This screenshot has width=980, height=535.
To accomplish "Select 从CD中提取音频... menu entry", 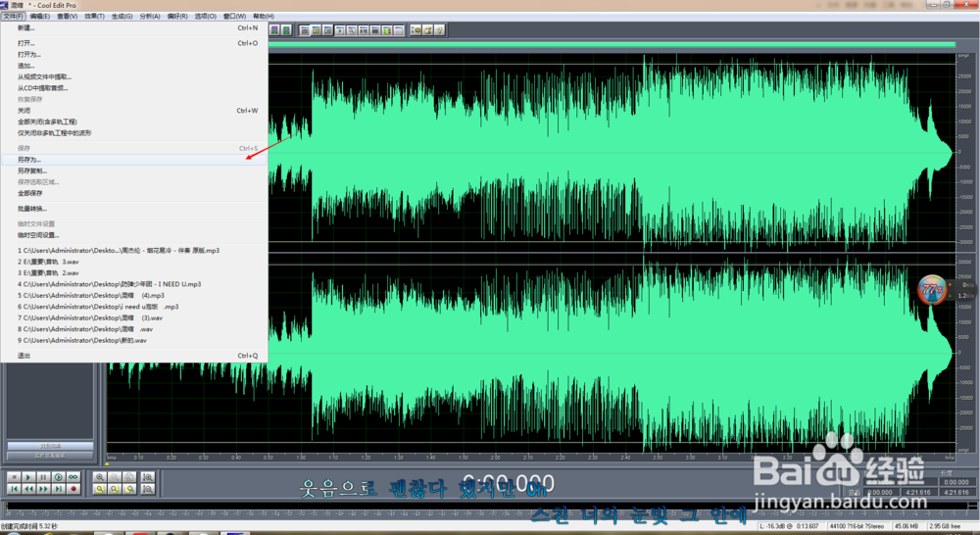I will [133, 88].
